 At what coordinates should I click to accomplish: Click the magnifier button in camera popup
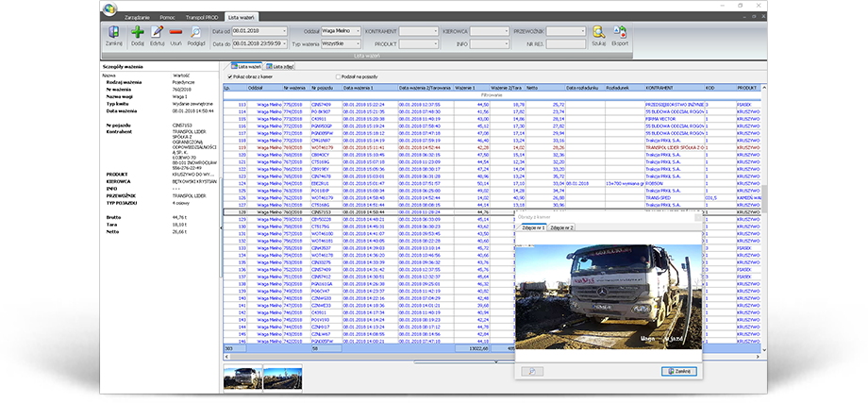[x=530, y=372]
